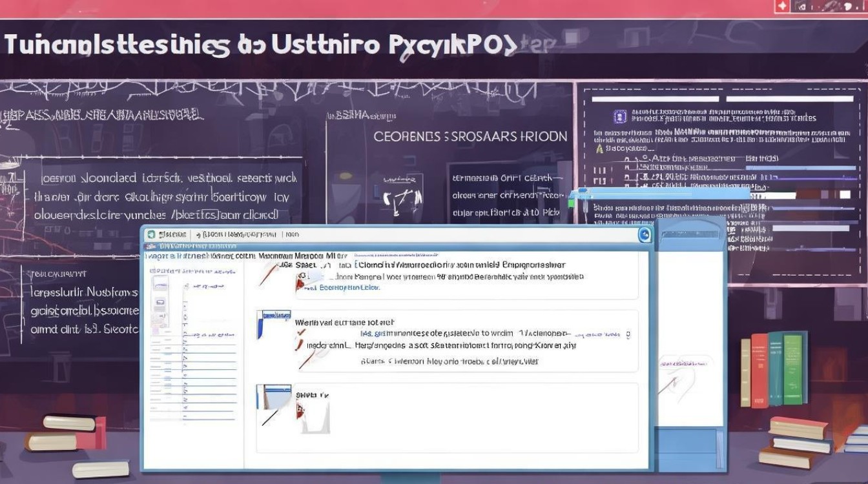This screenshot has width=868, height=484.
Task: Click the round blue button in front window's title bar
Action: [645, 235]
